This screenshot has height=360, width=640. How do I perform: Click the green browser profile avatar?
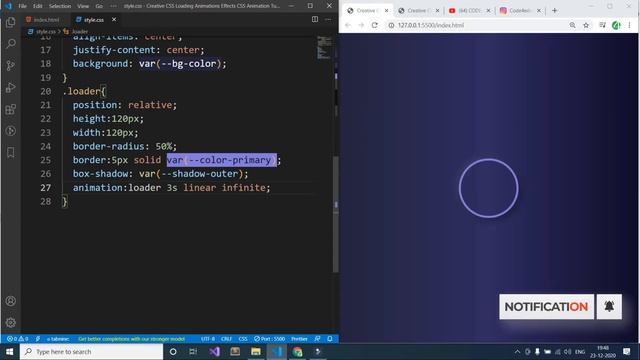click(x=616, y=25)
